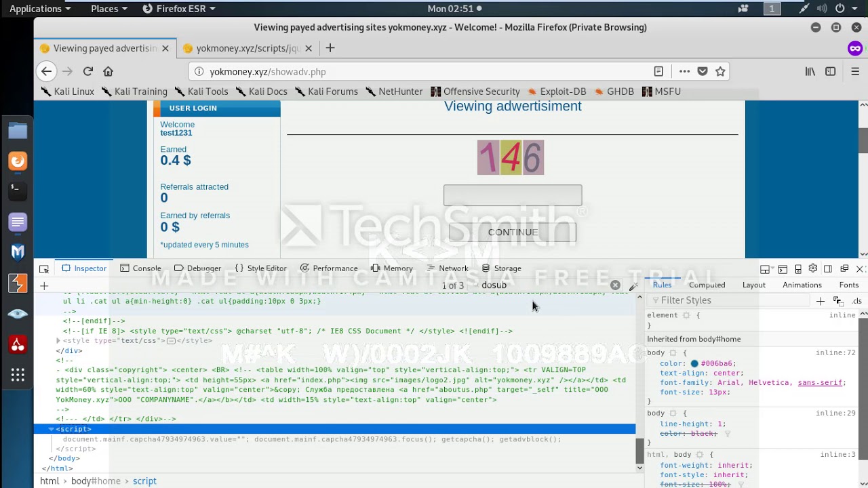The image size is (868, 488).
Task: Open DevTools settings gear icon
Action: pyautogui.click(x=813, y=268)
